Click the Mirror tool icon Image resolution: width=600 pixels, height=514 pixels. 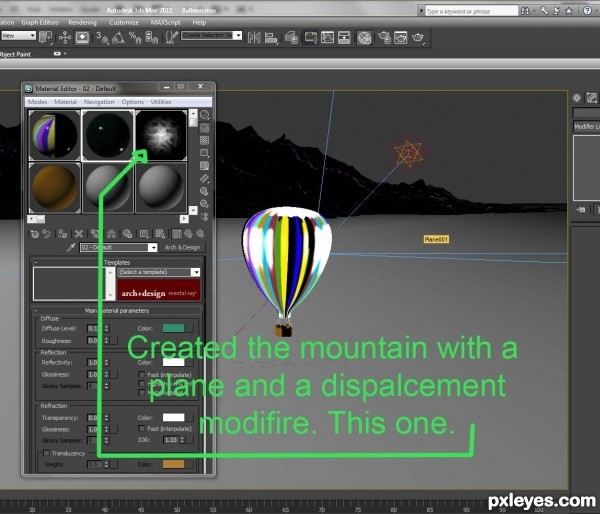click(x=254, y=38)
